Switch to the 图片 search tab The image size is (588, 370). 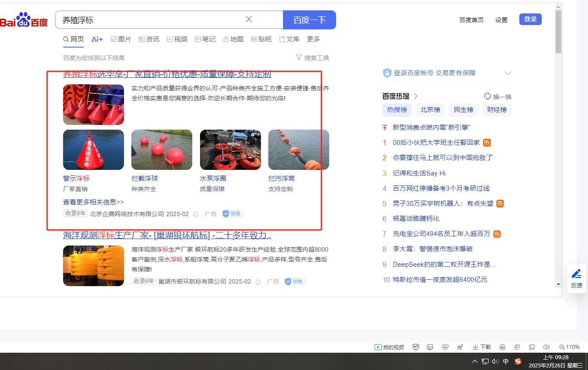121,39
